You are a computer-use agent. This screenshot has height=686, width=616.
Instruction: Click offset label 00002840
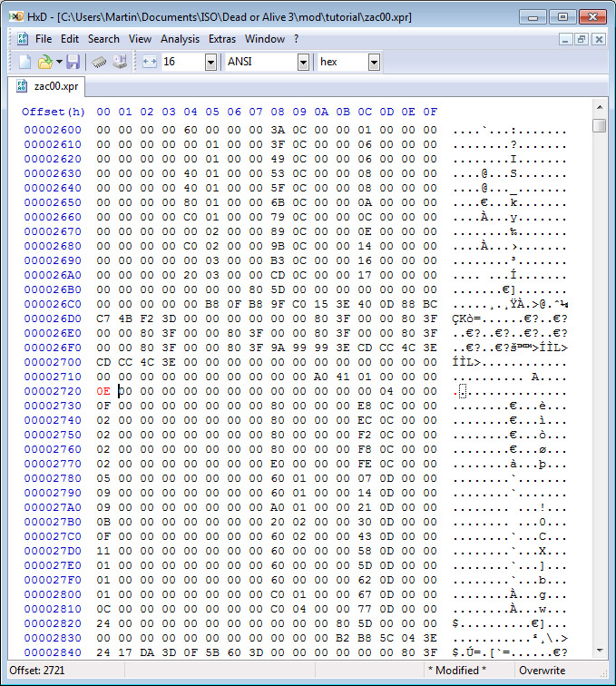coord(53,652)
